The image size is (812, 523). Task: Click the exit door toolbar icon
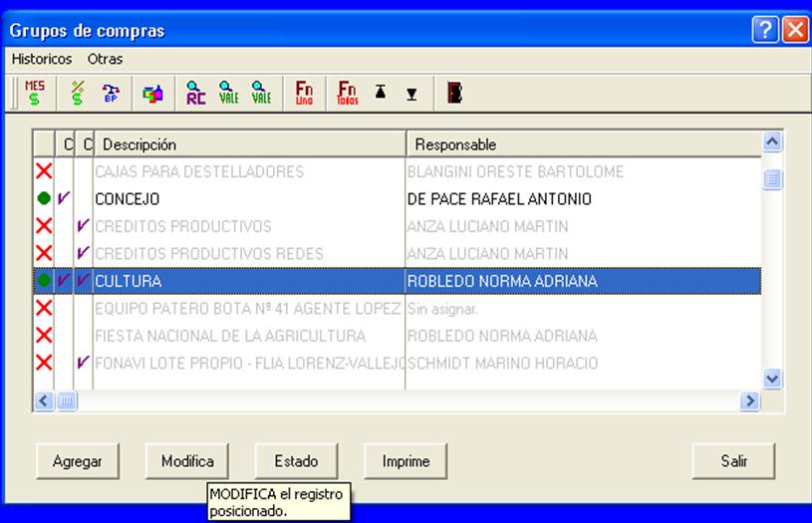pos(454,94)
